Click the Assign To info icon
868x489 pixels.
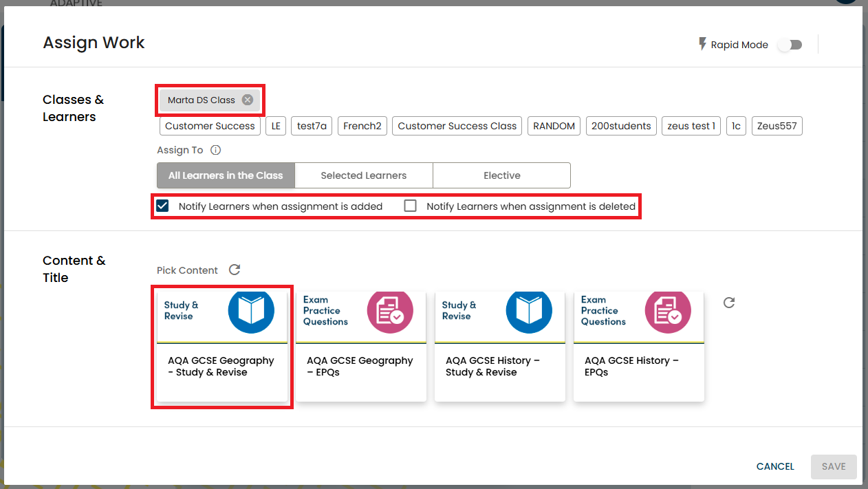point(215,150)
